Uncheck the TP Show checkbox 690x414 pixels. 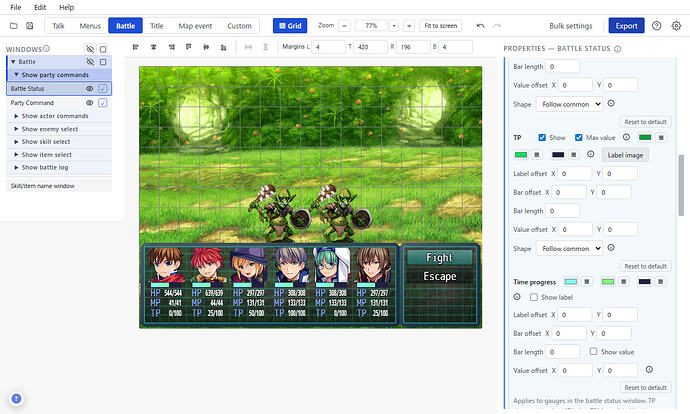click(542, 138)
